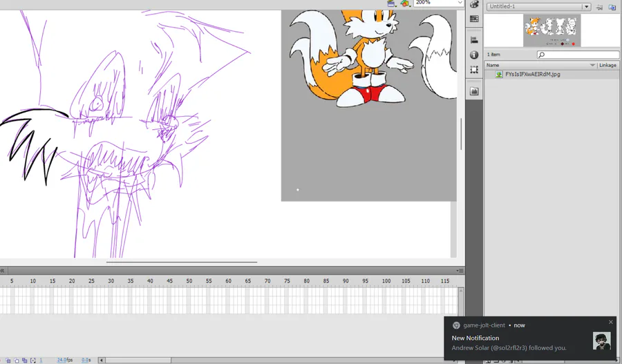Click the timeline horizontal scrollbar thumb

138,360
